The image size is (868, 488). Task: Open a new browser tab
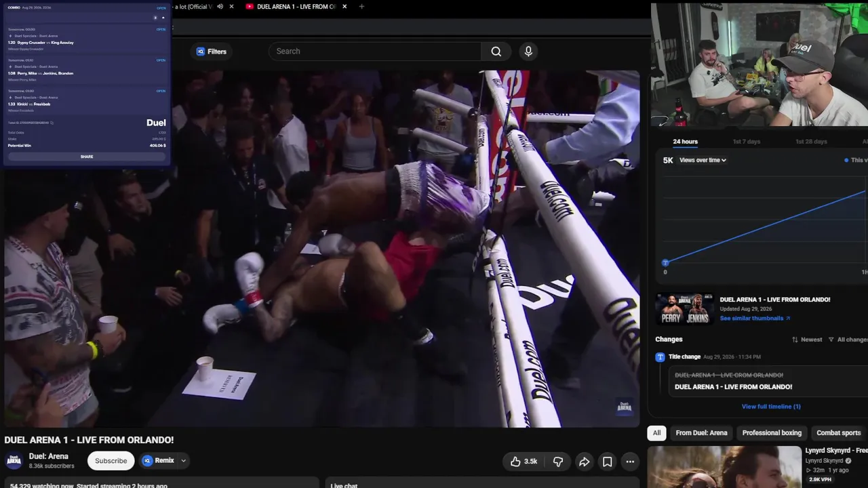(361, 7)
